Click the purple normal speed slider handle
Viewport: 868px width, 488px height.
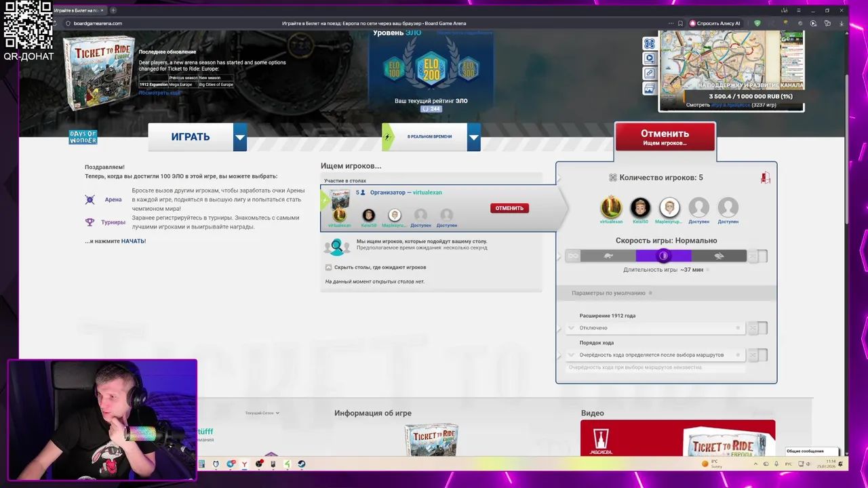tap(663, 256)
